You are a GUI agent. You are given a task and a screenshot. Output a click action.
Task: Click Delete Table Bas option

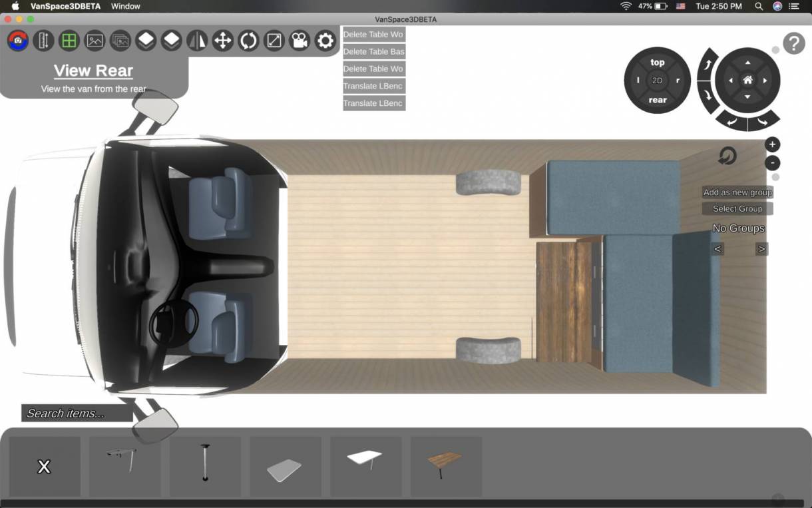coord(373,51)
